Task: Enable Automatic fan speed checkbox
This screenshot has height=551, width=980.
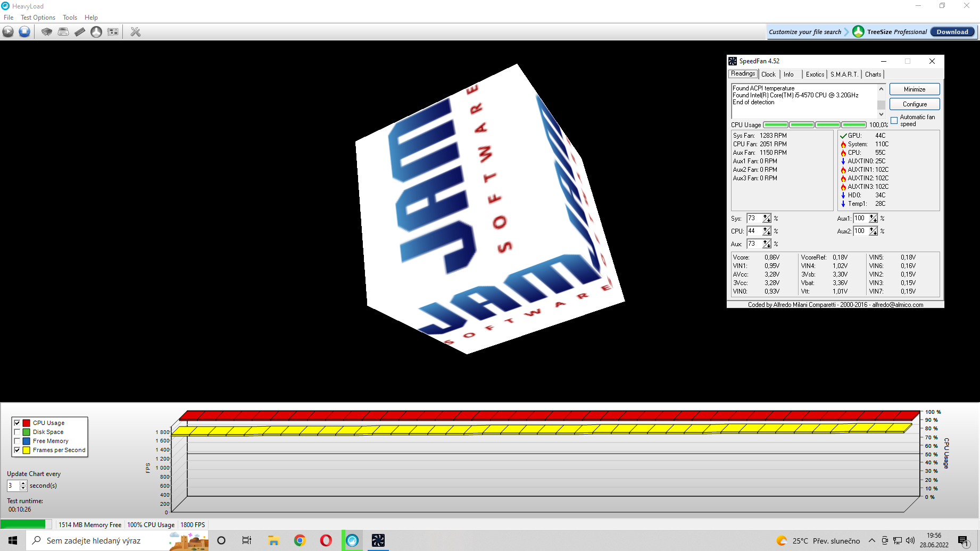Action: click(894, 120)
